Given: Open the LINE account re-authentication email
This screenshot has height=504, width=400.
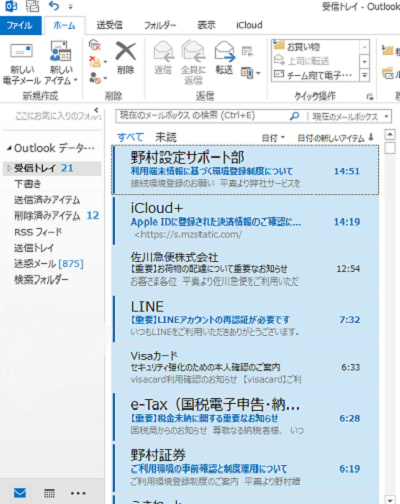Looking at the screenshot, I should [245, 319].
